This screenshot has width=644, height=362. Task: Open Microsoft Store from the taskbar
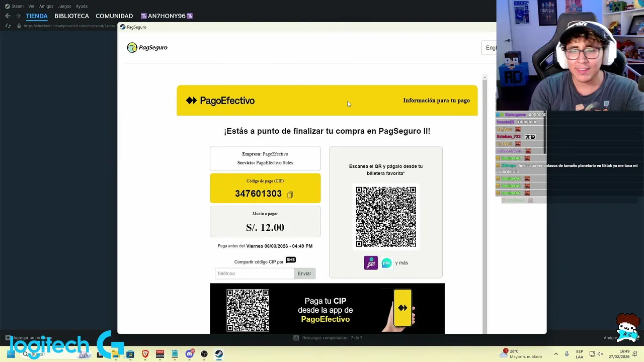coord(130,354)
